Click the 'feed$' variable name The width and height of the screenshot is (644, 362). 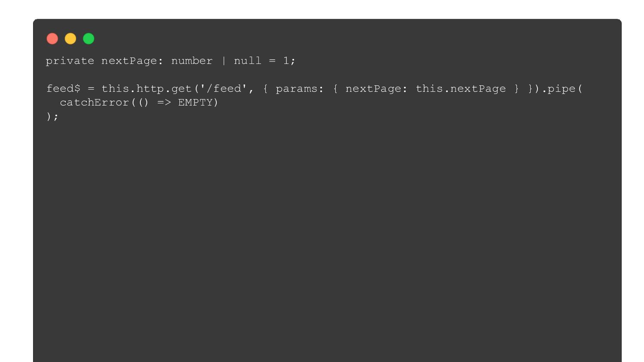[63, 89]
